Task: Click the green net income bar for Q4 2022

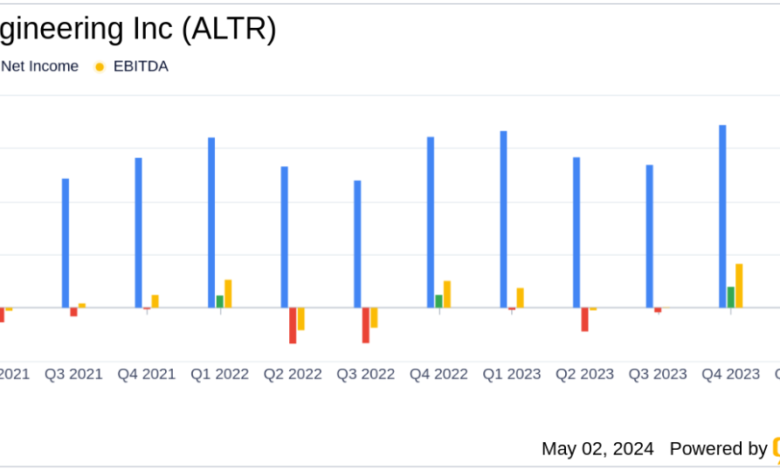Action: coord(439,301)
